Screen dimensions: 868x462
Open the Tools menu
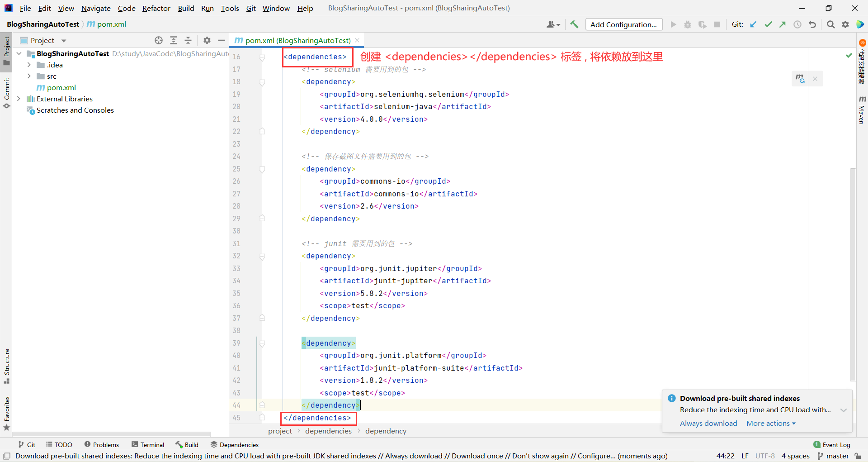coord(230,8)
